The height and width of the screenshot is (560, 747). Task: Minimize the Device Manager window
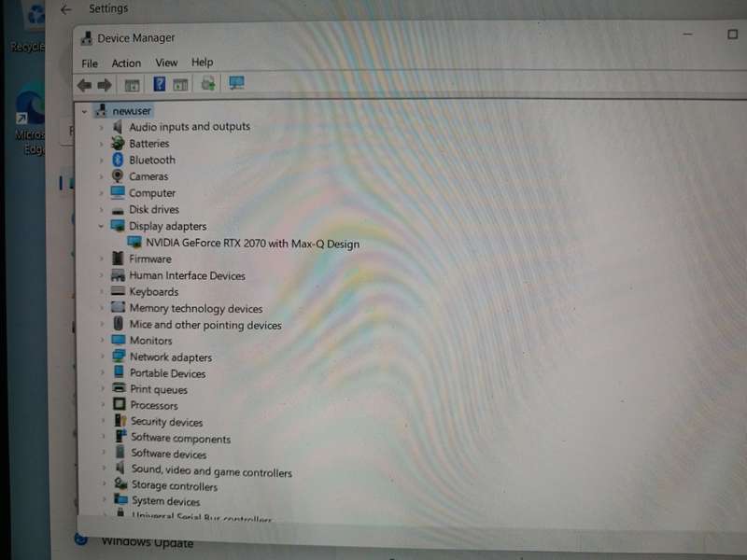(688, 35)
